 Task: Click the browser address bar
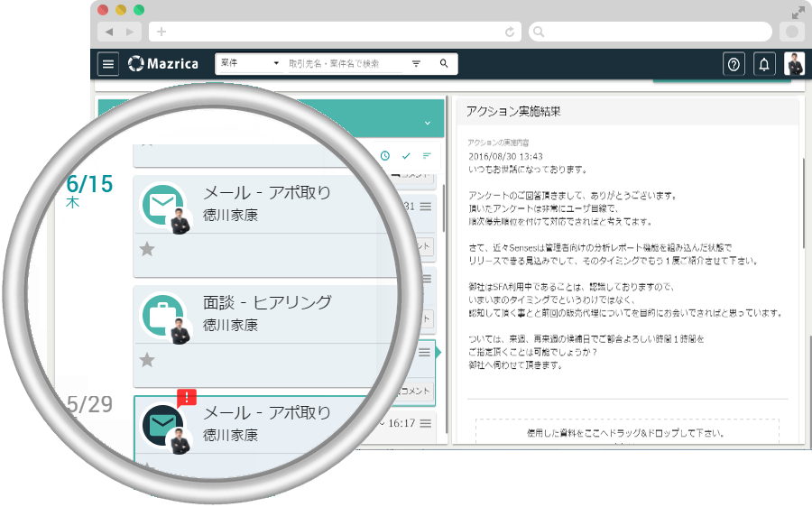(x=334, y=32)
